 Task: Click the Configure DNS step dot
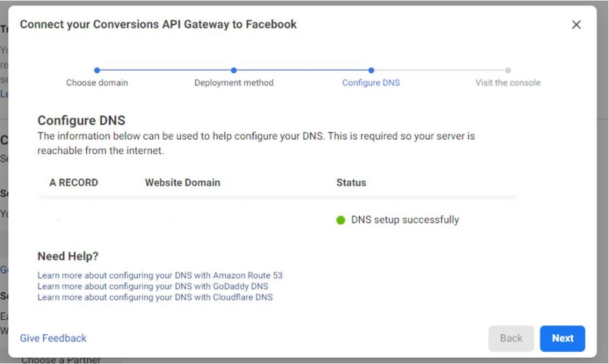371,70
